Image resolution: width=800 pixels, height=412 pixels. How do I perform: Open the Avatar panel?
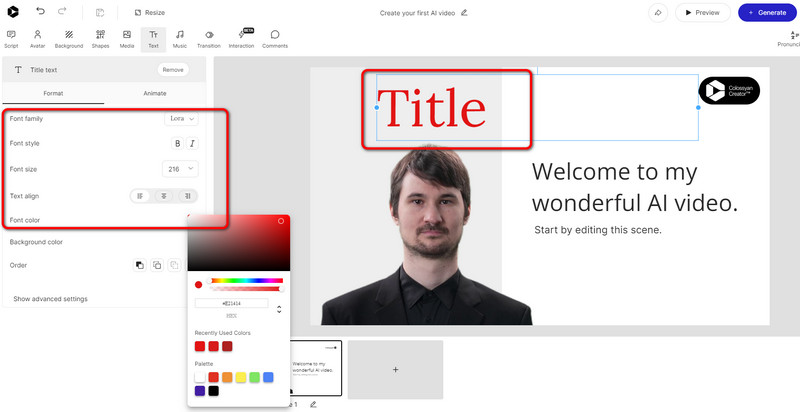[37, 39]
